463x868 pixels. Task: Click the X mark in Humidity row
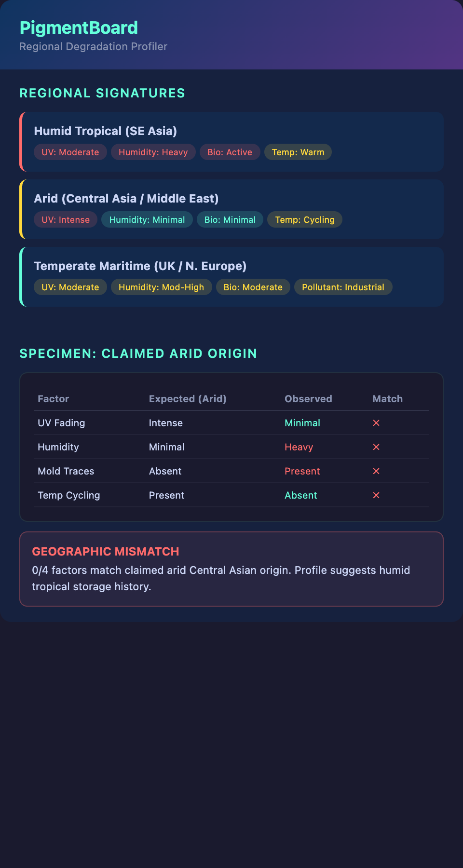click(376, 447)
